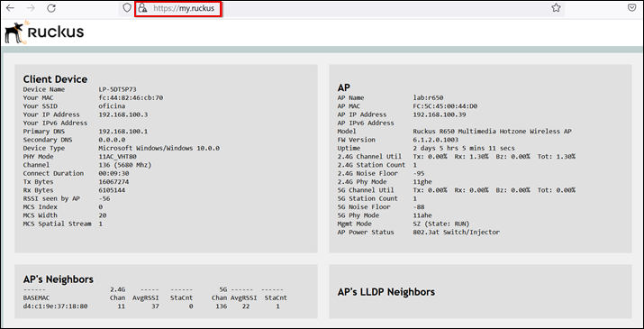Reload the page with the refresh icon
This screenshot has width=644, height=329.
point(51,8)
